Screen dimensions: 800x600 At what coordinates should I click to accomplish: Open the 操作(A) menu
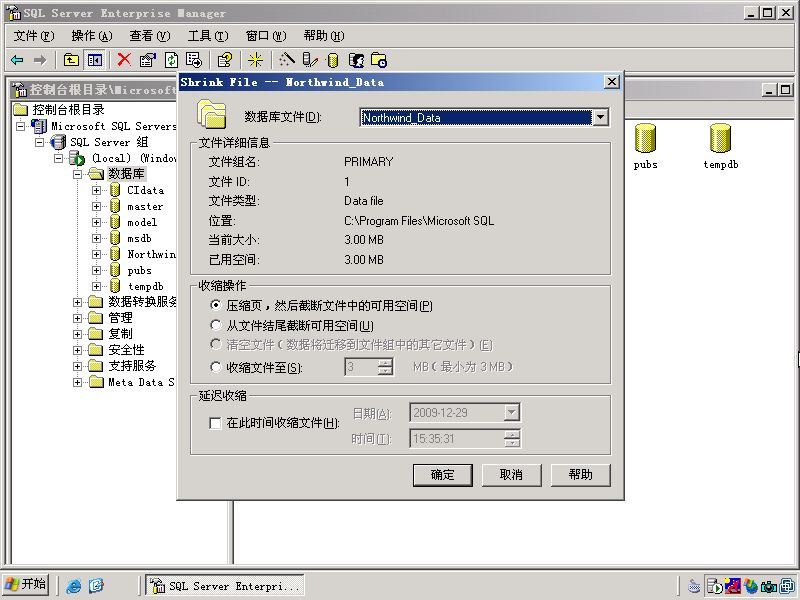(x=92, y=36)
